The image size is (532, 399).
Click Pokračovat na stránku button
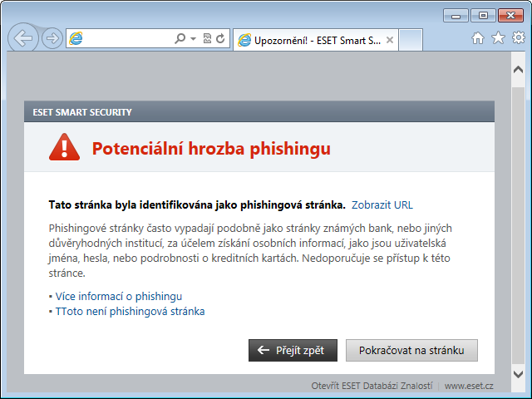[x=411, y=350]
